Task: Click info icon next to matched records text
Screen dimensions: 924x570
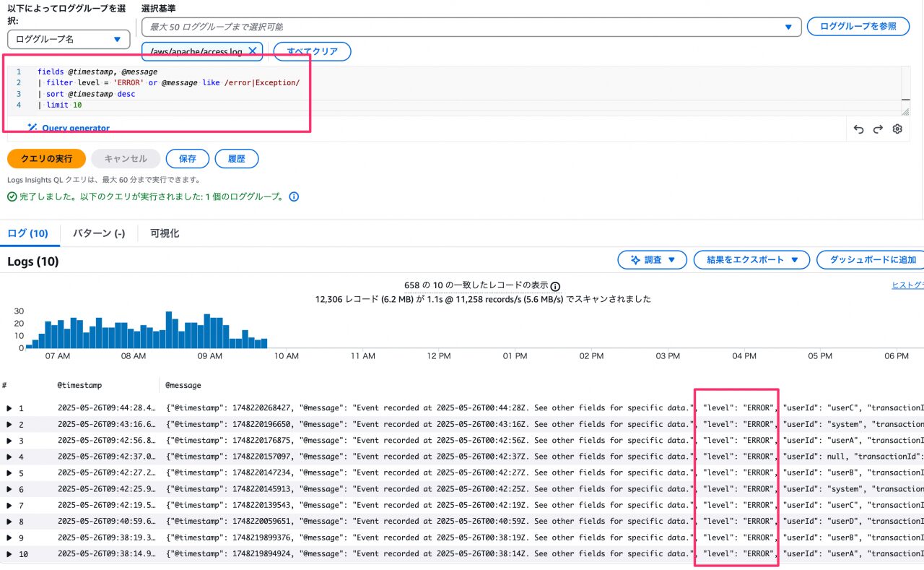Action: click(555, 285)
